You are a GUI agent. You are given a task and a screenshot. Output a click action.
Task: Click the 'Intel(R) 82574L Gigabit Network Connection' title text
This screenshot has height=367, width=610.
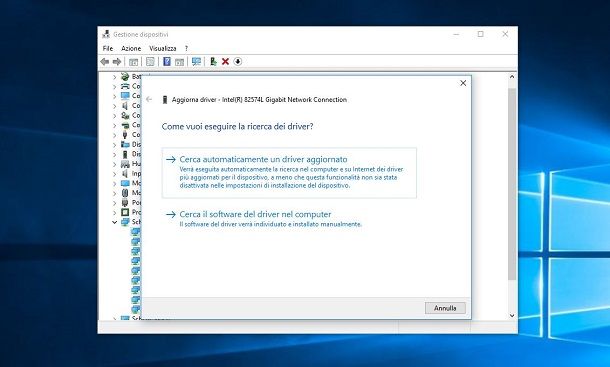(284, 100)
